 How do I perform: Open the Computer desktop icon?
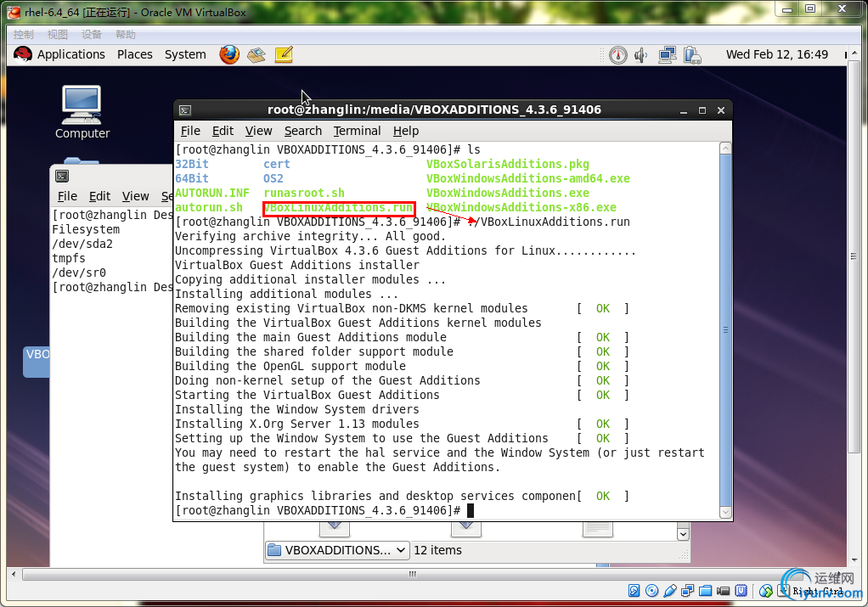(82, 112)
